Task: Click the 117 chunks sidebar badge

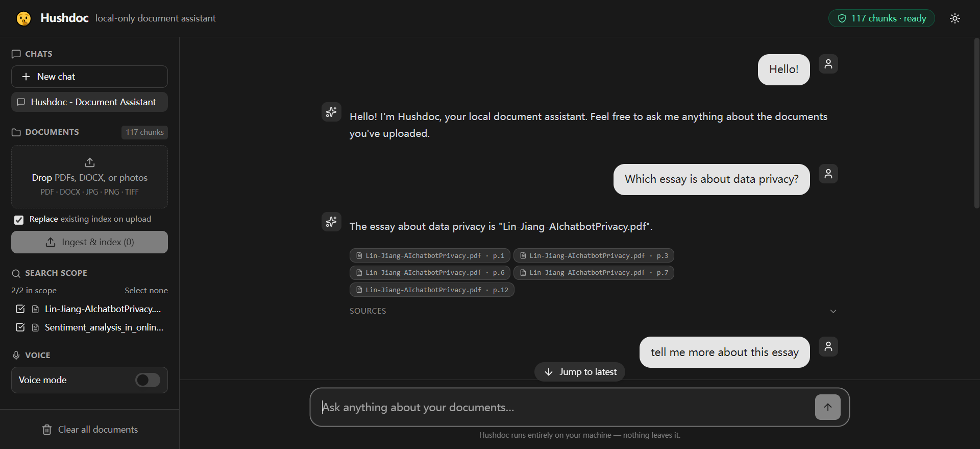Action: pyautogui.click(x=144, y=132)
